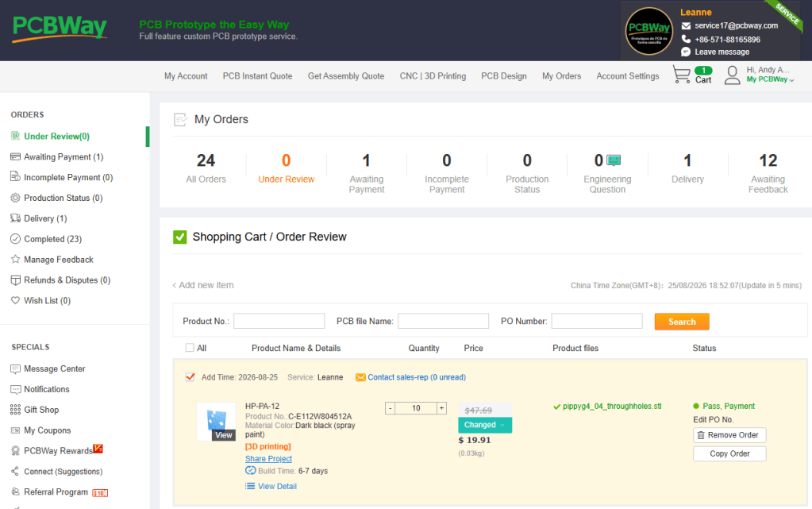Image resolution: width=812 pixels, height=509 pixels.
Task: Select the Awaiting Feedback 12 tab
Action: (768, 173)
